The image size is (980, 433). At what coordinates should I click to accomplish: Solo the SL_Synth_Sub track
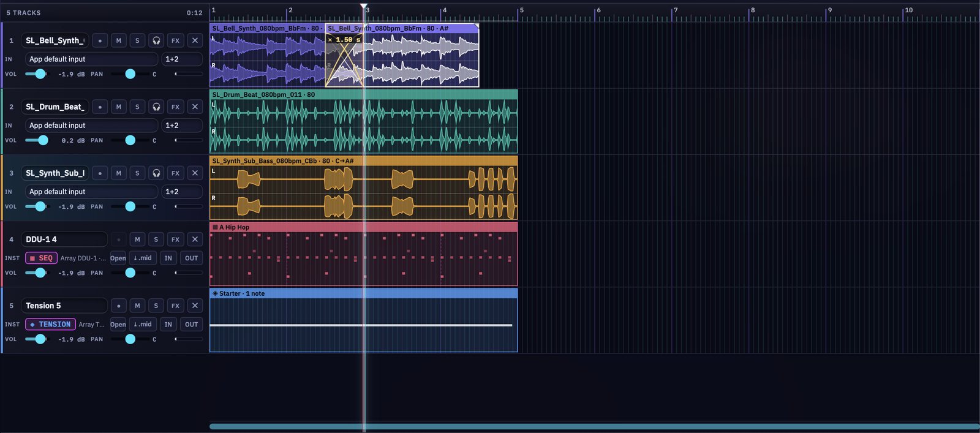click(137, 173)
